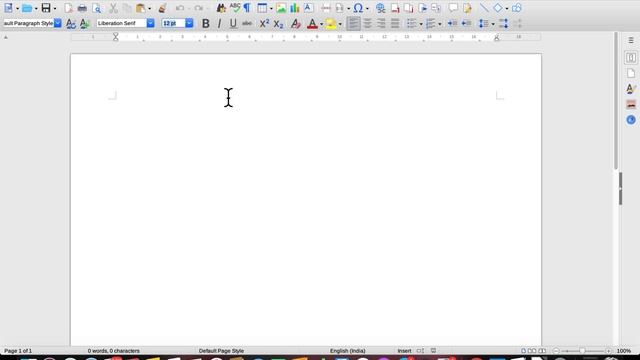Image resolution: width=640 pixels, height=360 pixels.
Task: Select the Clone Formatting paintbrush
Action: pyautogui.click(x=162, y=8)
